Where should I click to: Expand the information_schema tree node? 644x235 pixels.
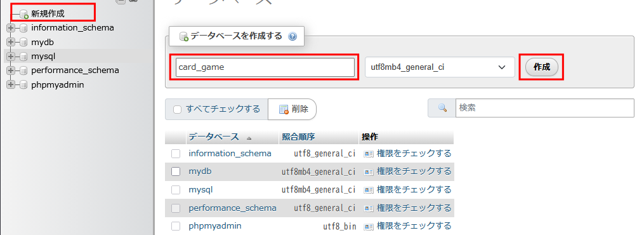(x=11, y=29)
